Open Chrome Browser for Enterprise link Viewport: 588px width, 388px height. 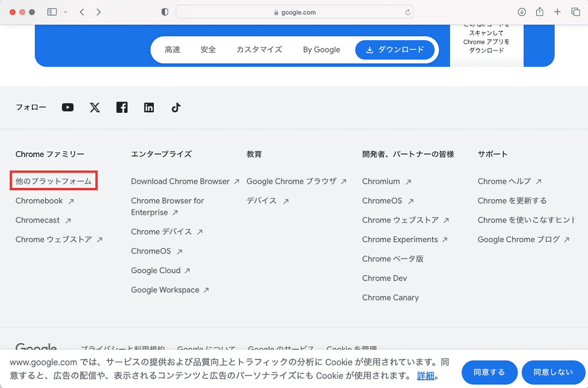click(168, 207)
